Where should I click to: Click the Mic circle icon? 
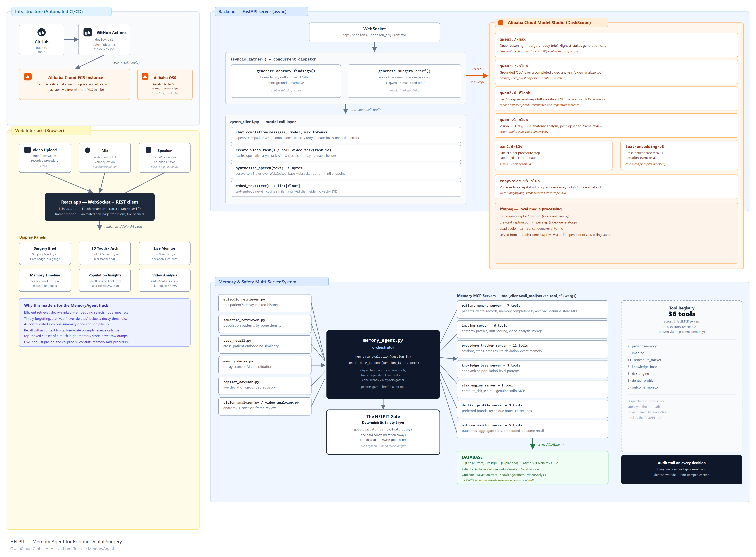[88, 150]
